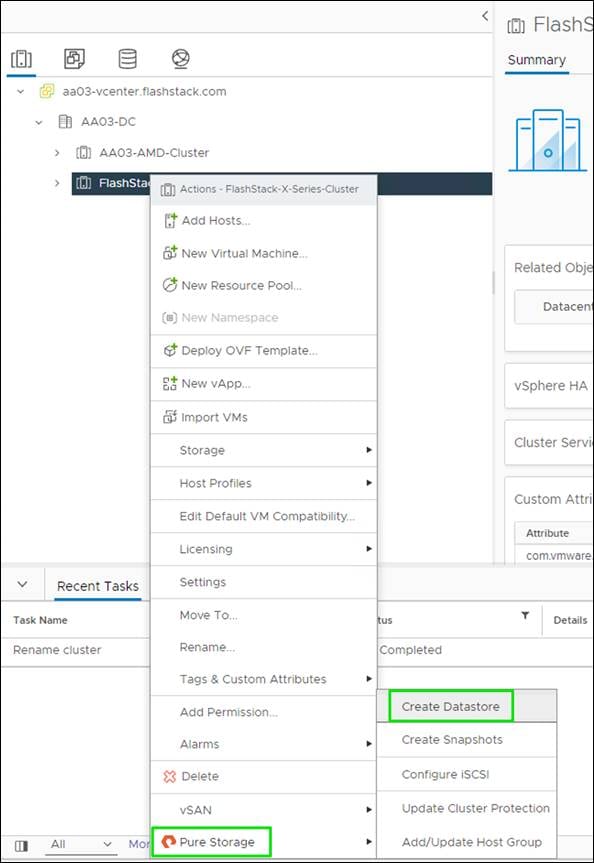The image size is (594, 863).
Task: Choose Add Hosts from the context menu
Action: 220,220
